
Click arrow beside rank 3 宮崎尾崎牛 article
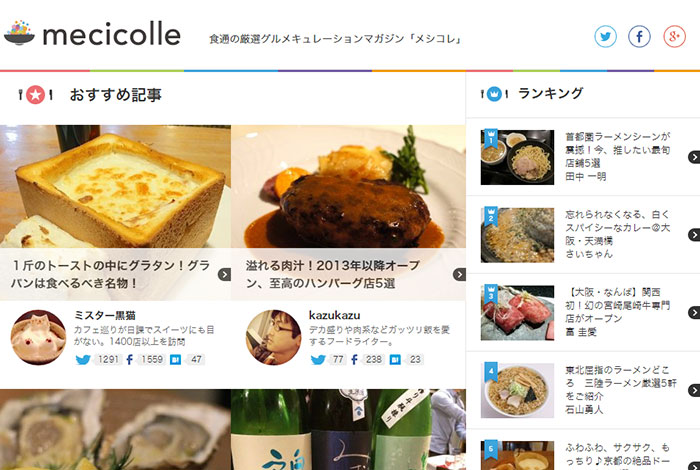tap(694, 312)
